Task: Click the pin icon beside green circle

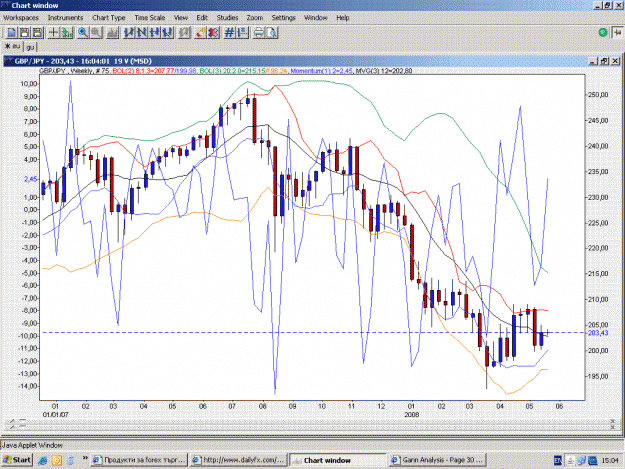Action: pyautogui.click(x=617, y=32)
